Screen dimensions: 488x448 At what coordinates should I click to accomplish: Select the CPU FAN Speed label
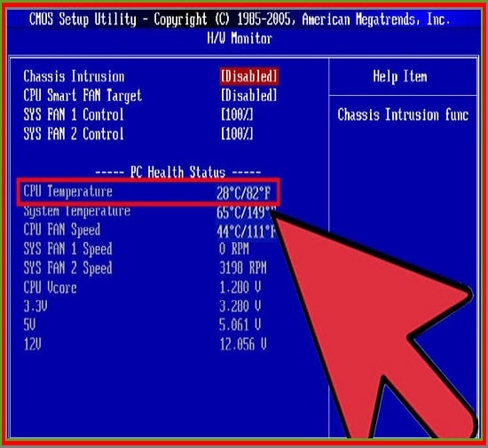click(x=62, y=230)
